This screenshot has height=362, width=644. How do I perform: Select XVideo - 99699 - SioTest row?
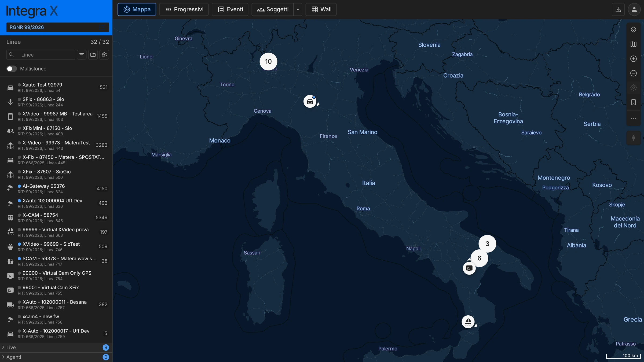pyautogui.click(x=56, y=247)
